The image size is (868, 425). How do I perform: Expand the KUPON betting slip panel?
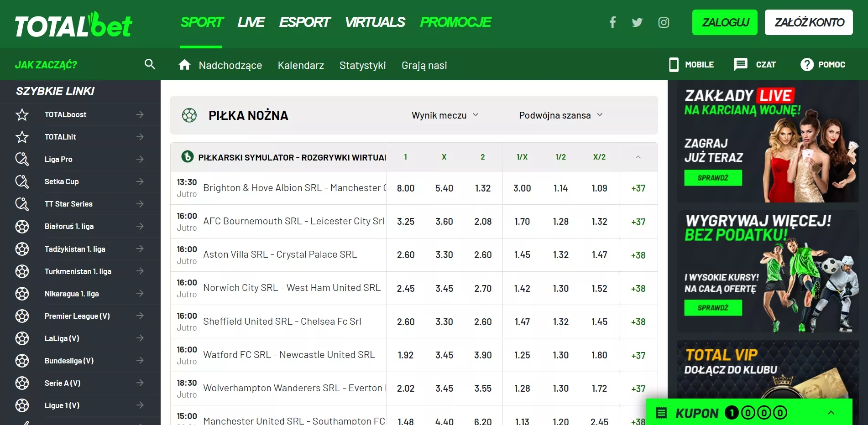[831, 413]
